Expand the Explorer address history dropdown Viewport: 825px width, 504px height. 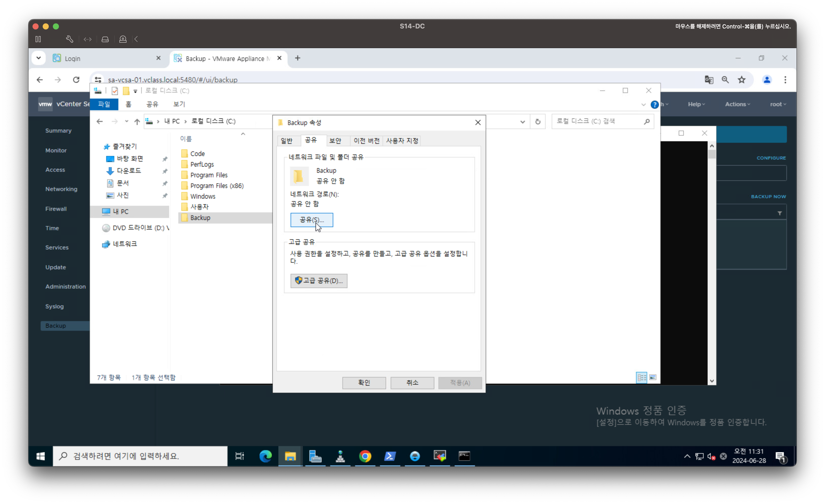click(522, 122)
